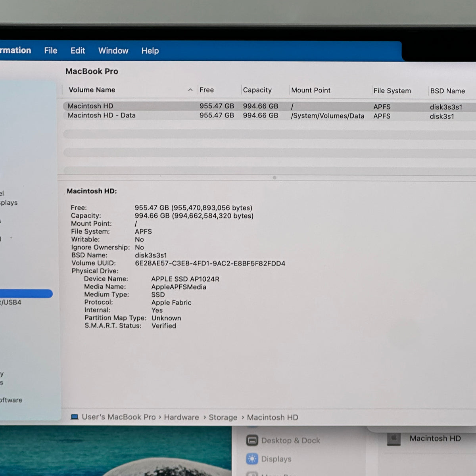Click the AppleAPFSMedia media name

click(x=179, y=287)
